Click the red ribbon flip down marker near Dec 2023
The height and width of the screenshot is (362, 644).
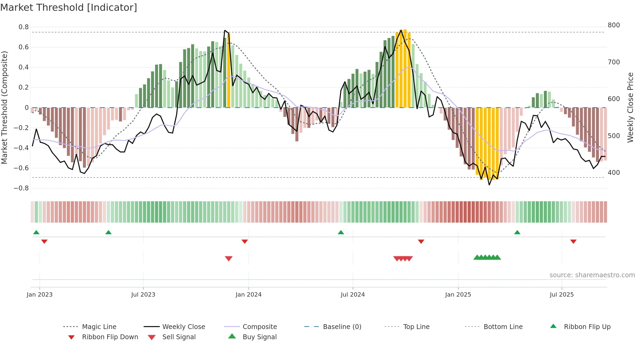coord(245,242)
